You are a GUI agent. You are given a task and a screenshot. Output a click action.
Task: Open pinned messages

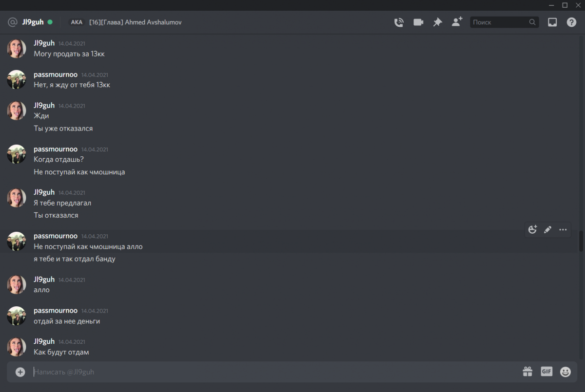tap(438, 22)
